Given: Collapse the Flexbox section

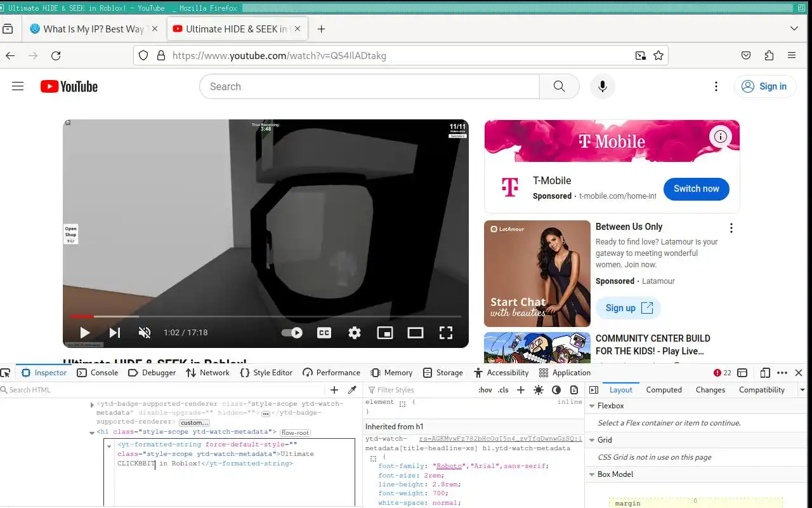Looking at the screenshot, I should pos(592,406).
